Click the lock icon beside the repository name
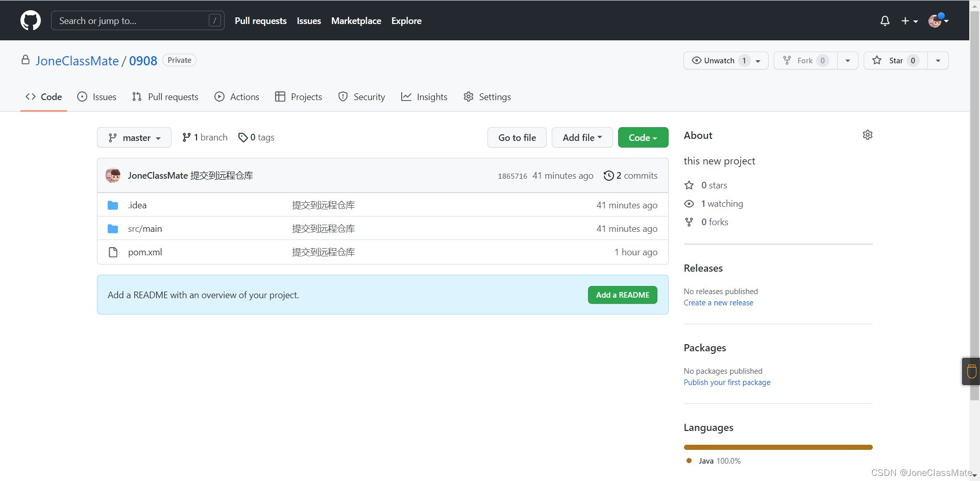This screenshot has height=481, width=980. (26, 60)
